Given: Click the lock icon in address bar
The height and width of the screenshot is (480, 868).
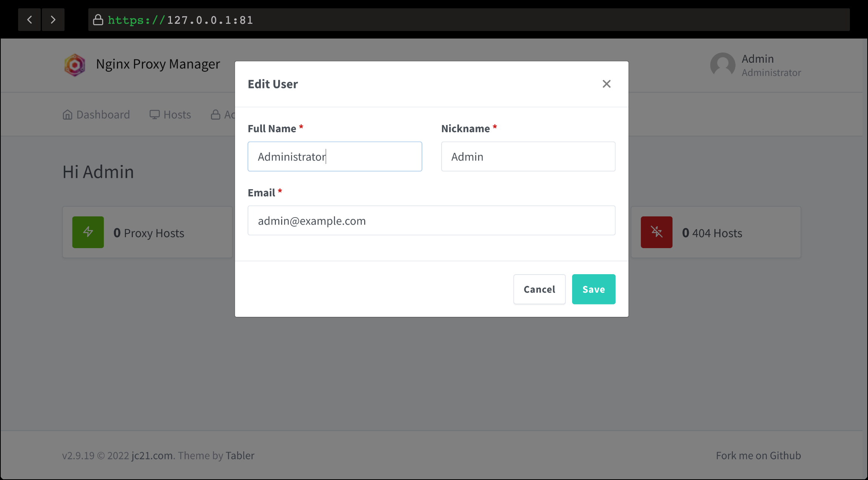Looking at the screenshot, I should coord(96,20).
